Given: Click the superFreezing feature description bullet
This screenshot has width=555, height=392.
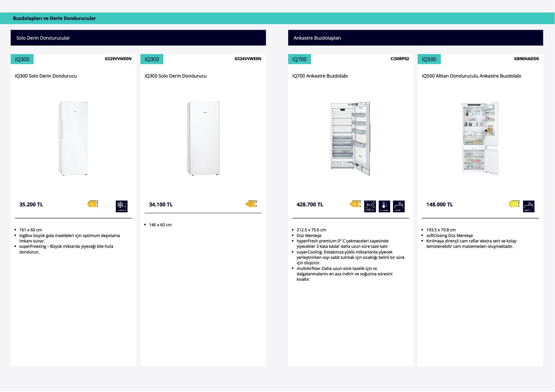Looking at the screenshot, I should tap(66, 249).
